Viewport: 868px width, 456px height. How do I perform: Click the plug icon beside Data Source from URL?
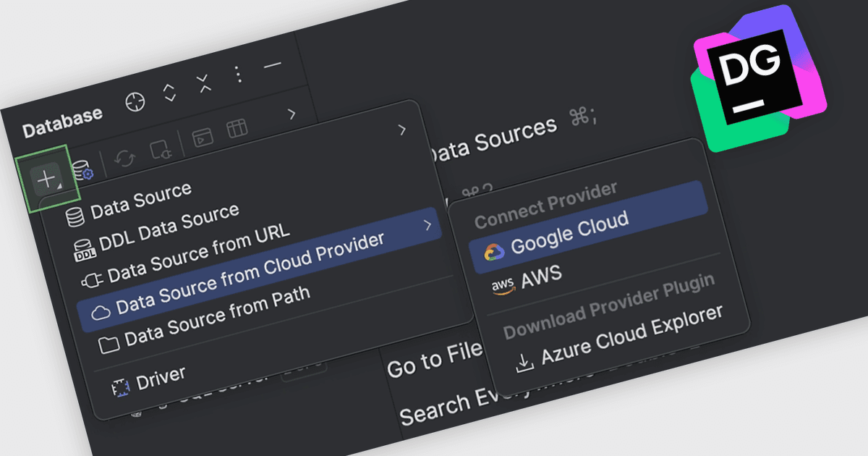coord(91,279)
